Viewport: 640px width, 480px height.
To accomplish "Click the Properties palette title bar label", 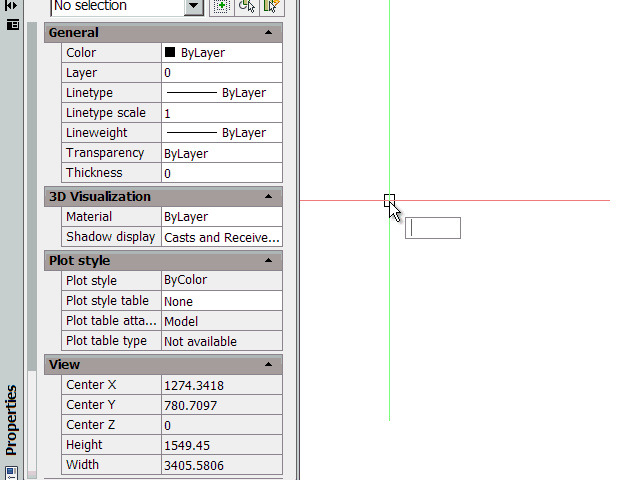I will 11,420.
